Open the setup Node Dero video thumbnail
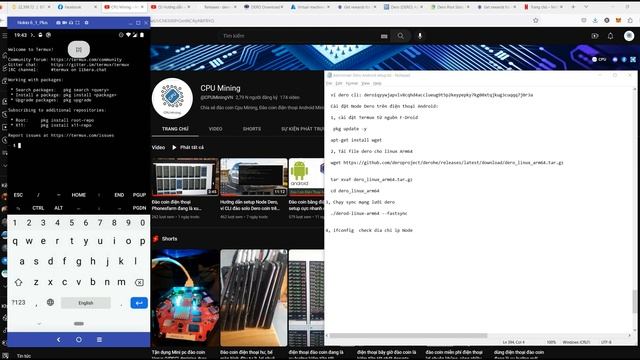The height and width of the screenshot is (360, 640). pyautogui.click(x=253, y=177)
